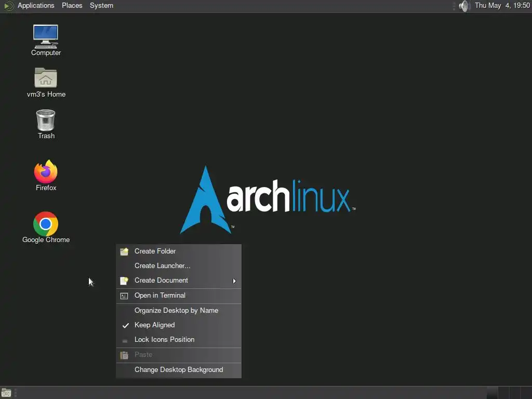
Task: Toggle the Keep Aligned checkmark option
Action: [179, 325]
